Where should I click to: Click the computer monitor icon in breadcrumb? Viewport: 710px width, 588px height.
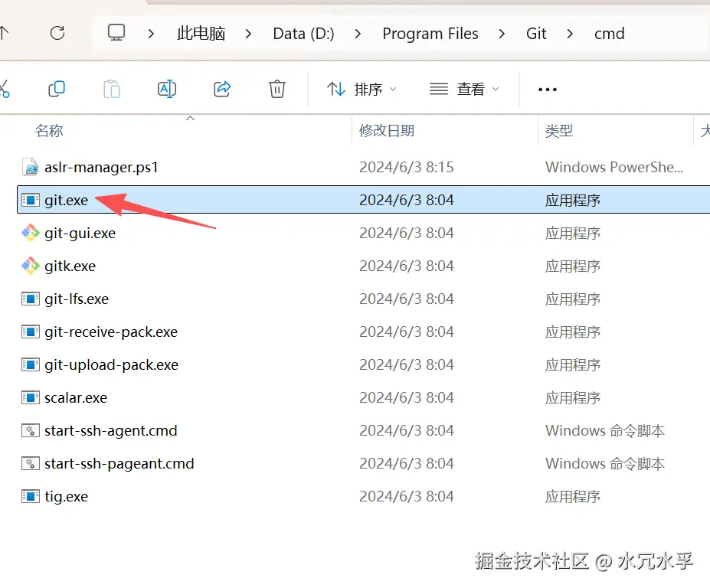(116, 33)
